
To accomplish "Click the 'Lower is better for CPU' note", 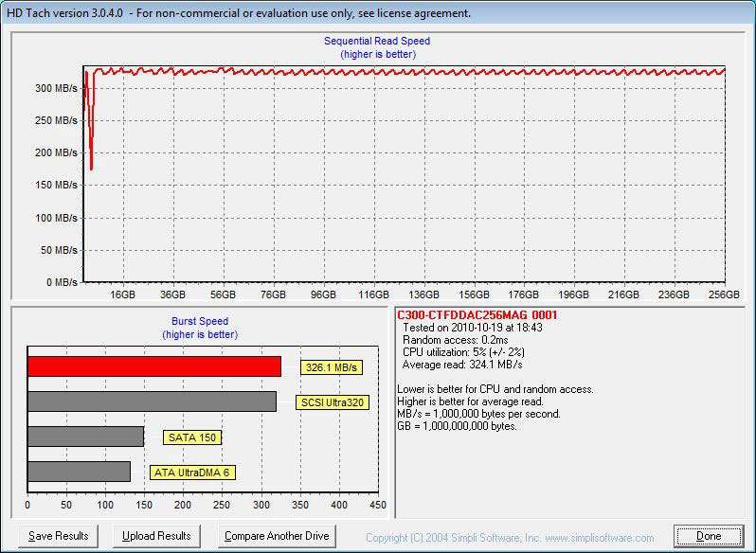I will point(495,389).
